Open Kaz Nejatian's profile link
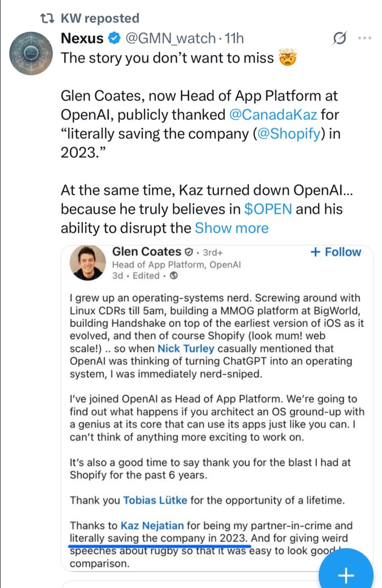Viewport: 382px width, 588px height. [152, 526]
